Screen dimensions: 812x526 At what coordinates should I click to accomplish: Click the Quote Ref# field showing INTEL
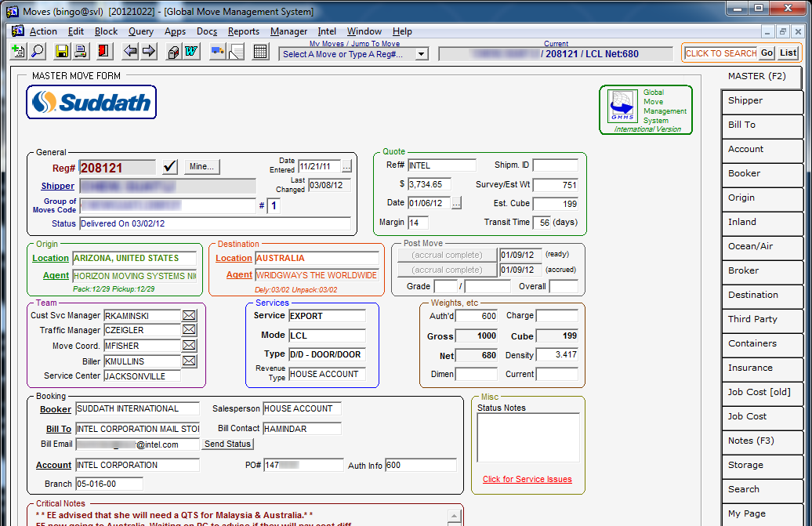pyautogui.click(x=442, y=165)
